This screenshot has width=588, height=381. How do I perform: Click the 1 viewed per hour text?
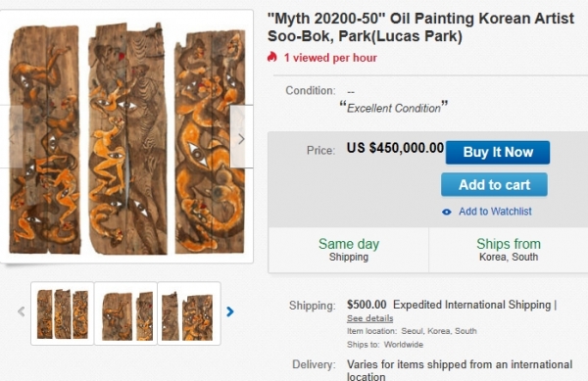point(330,58)
